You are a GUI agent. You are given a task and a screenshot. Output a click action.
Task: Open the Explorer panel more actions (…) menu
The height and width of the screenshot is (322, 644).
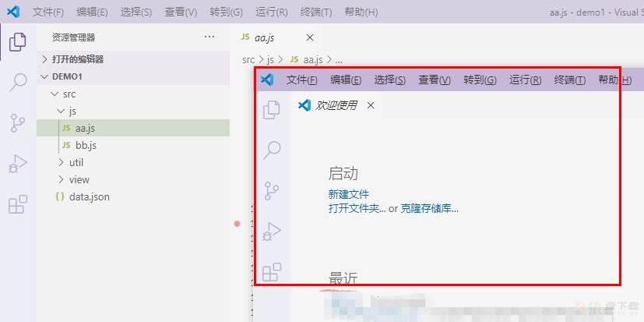(x=209, y=37)
